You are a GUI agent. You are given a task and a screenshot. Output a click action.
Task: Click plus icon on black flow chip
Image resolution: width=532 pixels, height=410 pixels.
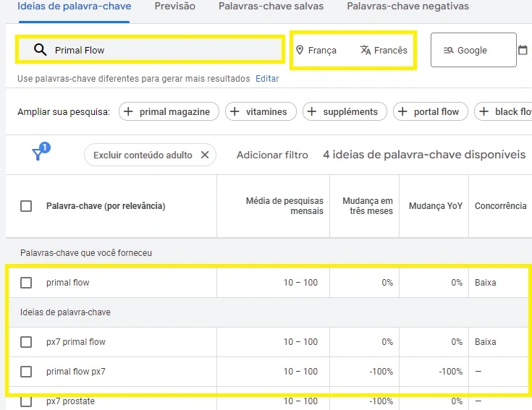coord(484,111)
